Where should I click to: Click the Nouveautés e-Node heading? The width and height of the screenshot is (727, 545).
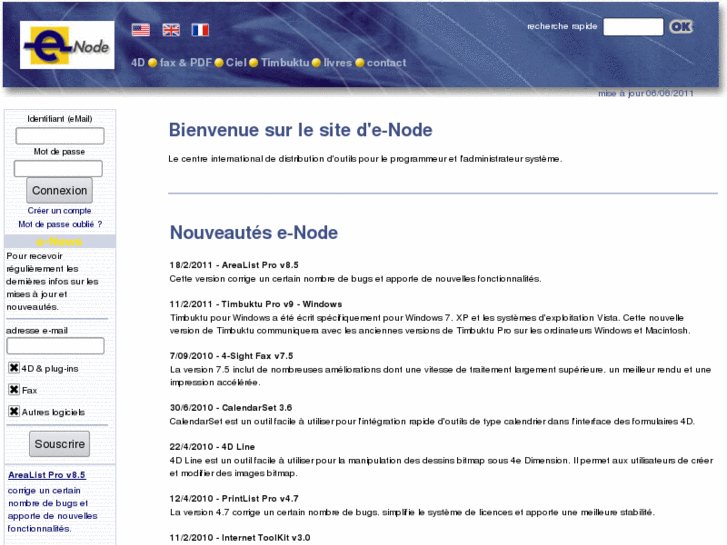coord(254,233)
